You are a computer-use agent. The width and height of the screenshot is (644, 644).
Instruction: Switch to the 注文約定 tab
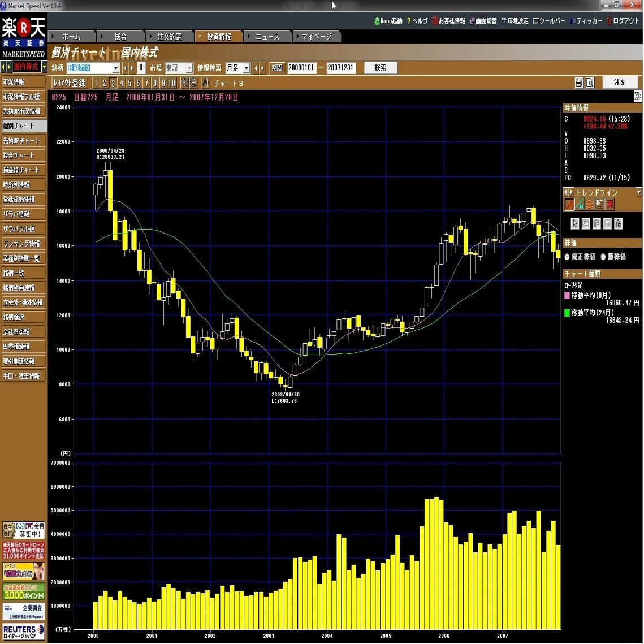tap(170, 37)
